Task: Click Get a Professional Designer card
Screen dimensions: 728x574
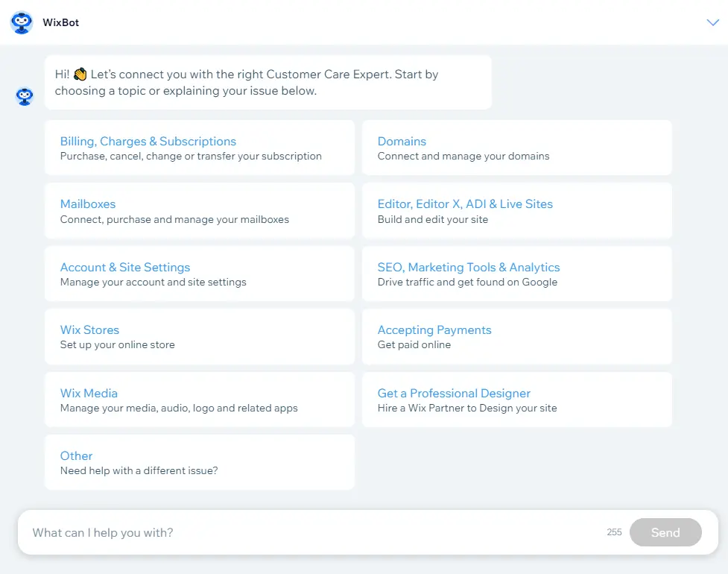Action: click(516, 400)
